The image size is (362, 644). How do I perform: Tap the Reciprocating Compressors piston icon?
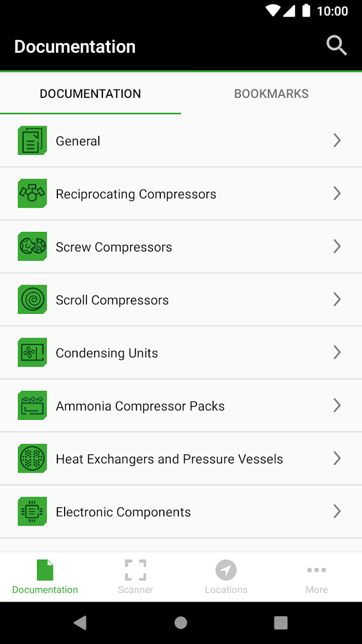point(32,194)
